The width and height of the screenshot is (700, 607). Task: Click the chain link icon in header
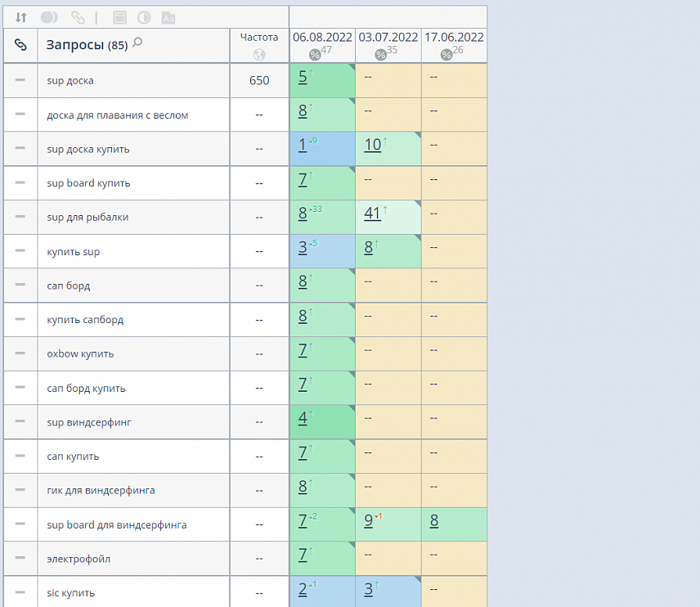[x=20, y=45]
